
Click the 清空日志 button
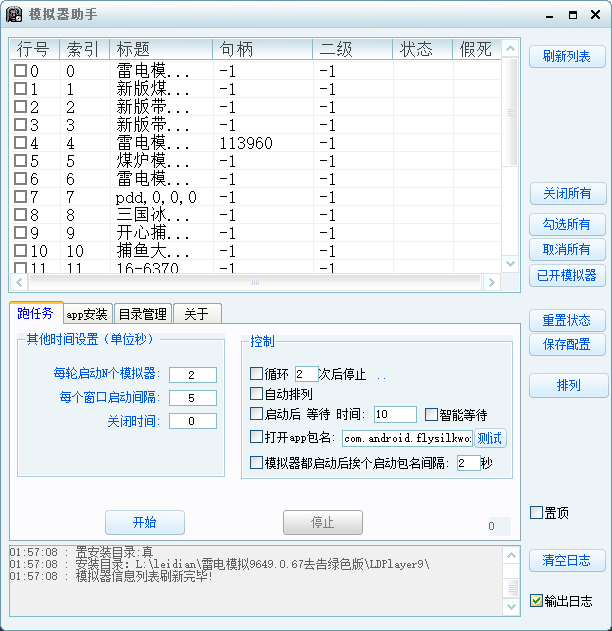[567, 561]
